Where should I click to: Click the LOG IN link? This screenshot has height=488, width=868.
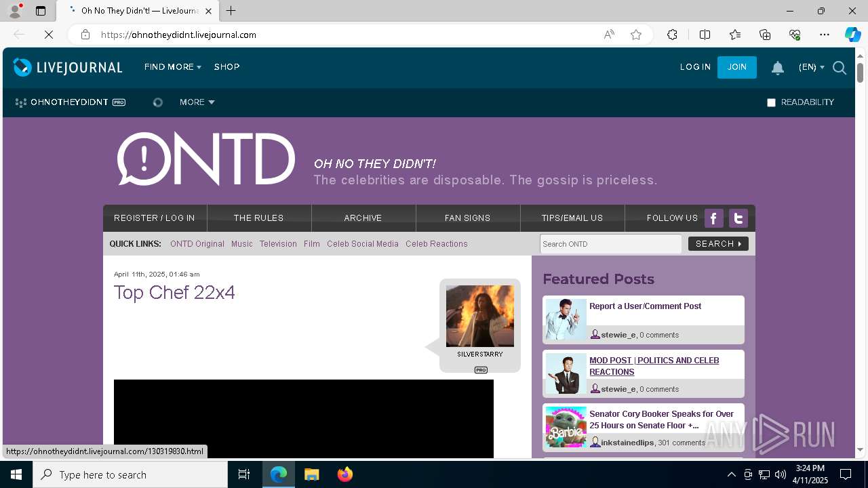click(x=696, y=67)
